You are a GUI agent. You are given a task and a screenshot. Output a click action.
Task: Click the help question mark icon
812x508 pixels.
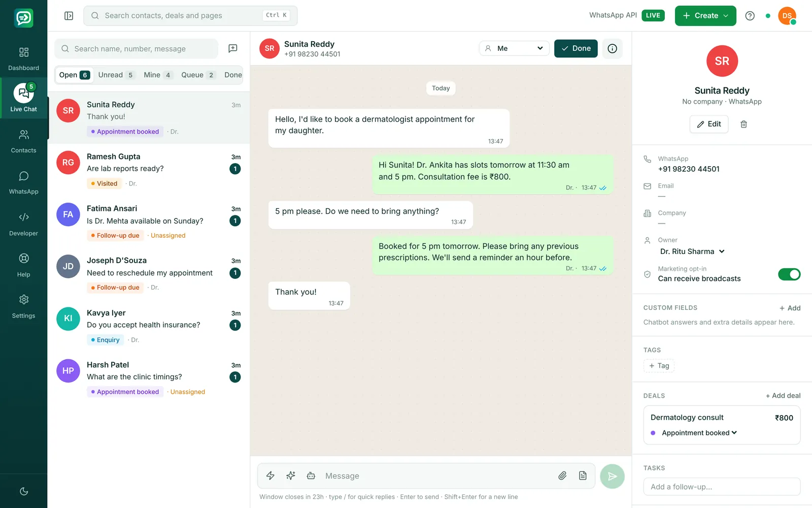tap(750, 16)
